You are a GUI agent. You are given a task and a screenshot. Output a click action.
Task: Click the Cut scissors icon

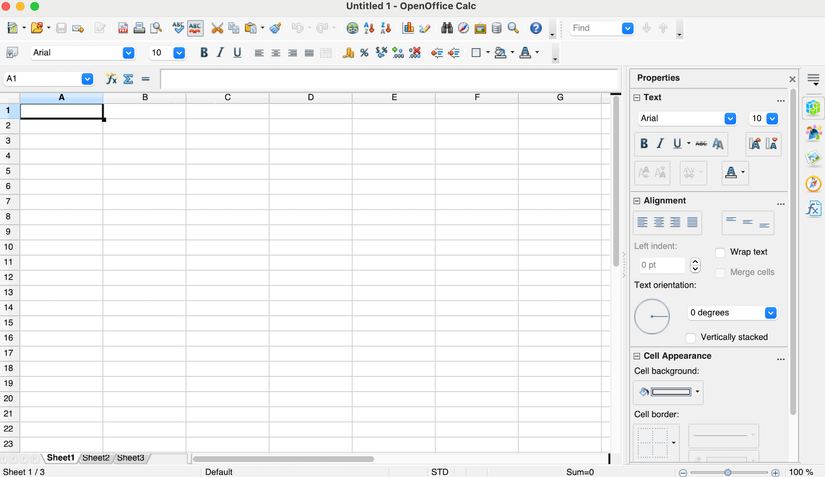(x=217, y=28)
